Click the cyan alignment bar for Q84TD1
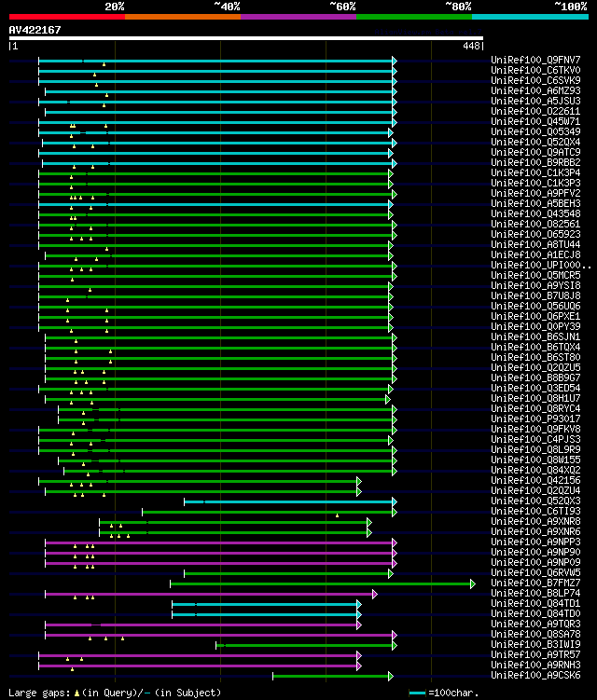Screen dimensions: 597x700 pos(265,605)
